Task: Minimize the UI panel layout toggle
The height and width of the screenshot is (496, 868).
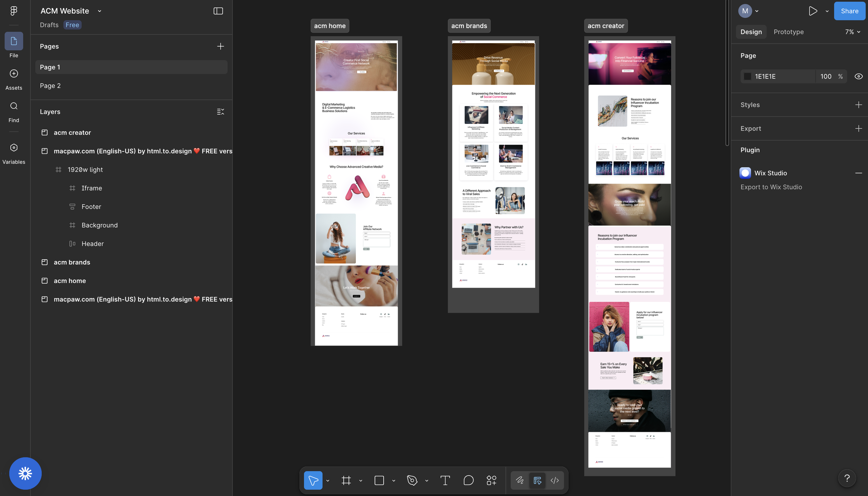Action: (218, 11)
